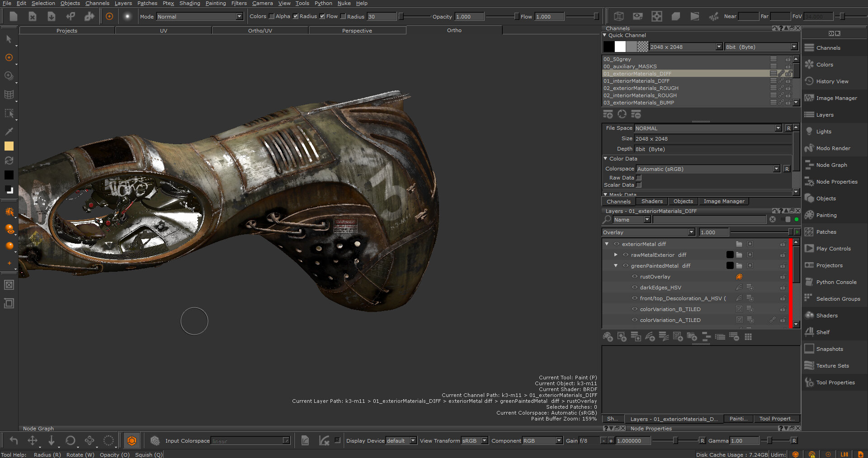
Task: Click the Gamma value input field
Action: (x=743, y=441)
